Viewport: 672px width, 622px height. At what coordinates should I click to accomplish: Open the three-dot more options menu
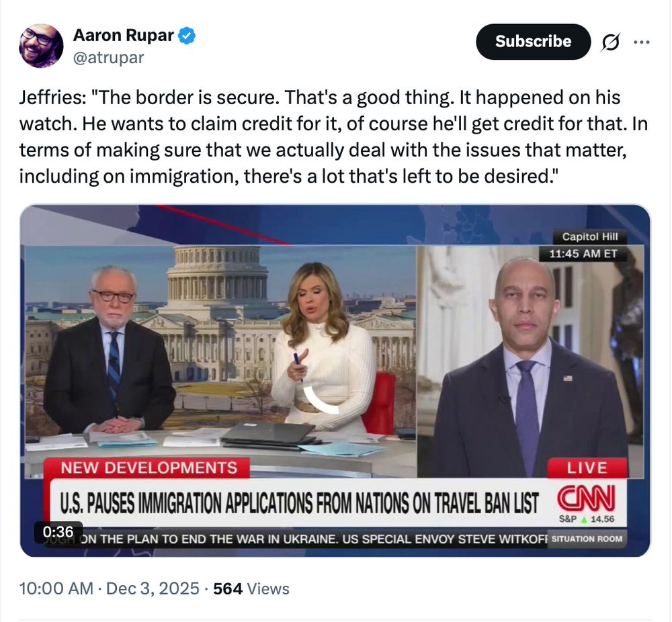click(642, 42)
